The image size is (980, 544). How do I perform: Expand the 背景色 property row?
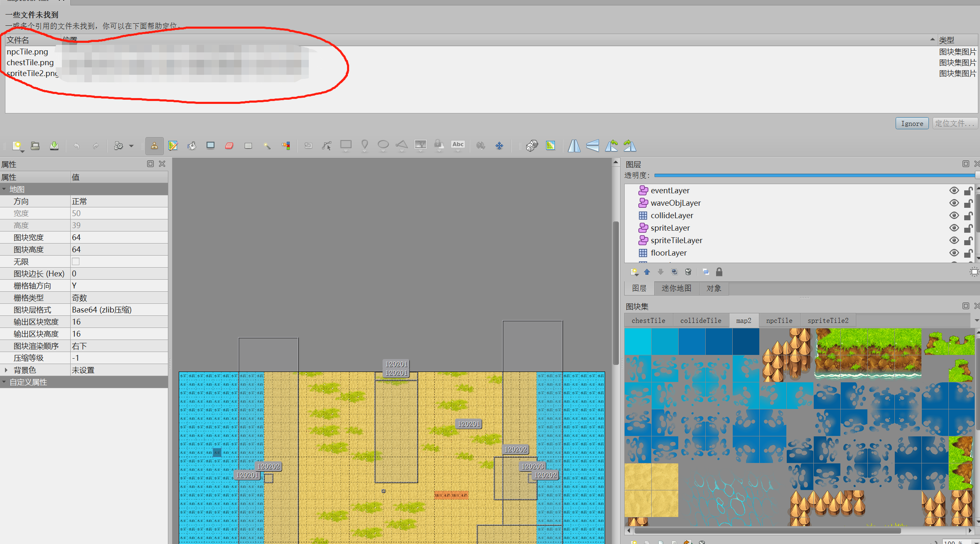pos(6,370)
